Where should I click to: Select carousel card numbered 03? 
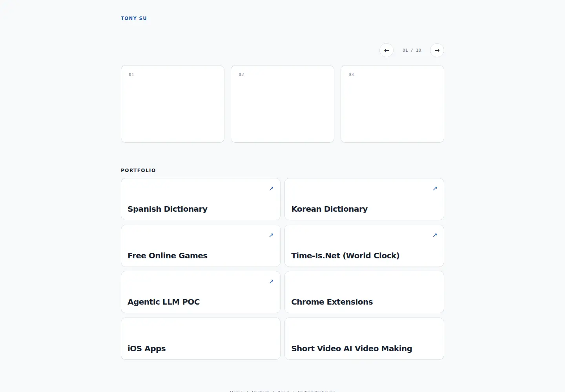[x=392, y=104]
